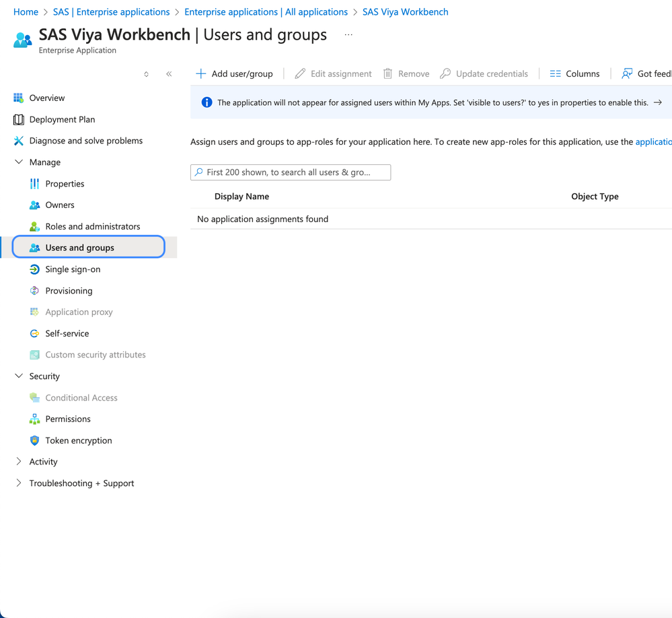Click Add user/group button
672x618 pixels.
[x=234, y=74]
